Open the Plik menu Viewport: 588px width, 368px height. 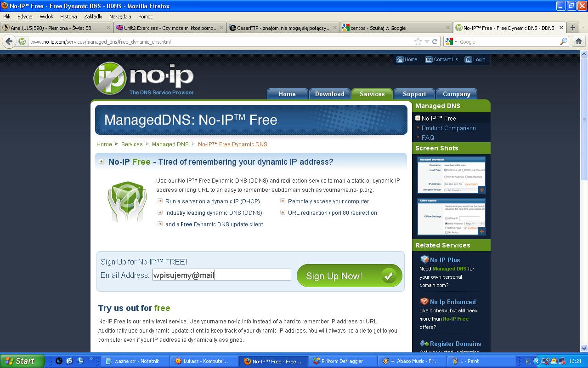coord(7,17)
